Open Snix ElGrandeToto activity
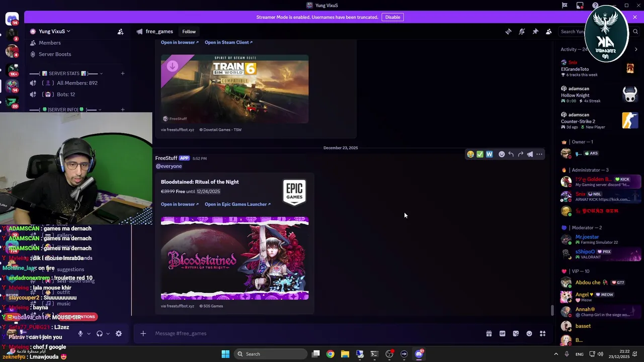The height and width of the screenshot is (362, 644). click(599, 68)
